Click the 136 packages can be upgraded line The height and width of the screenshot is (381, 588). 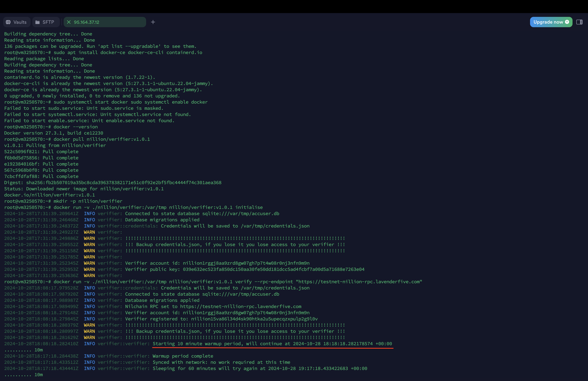pos(100,46)
